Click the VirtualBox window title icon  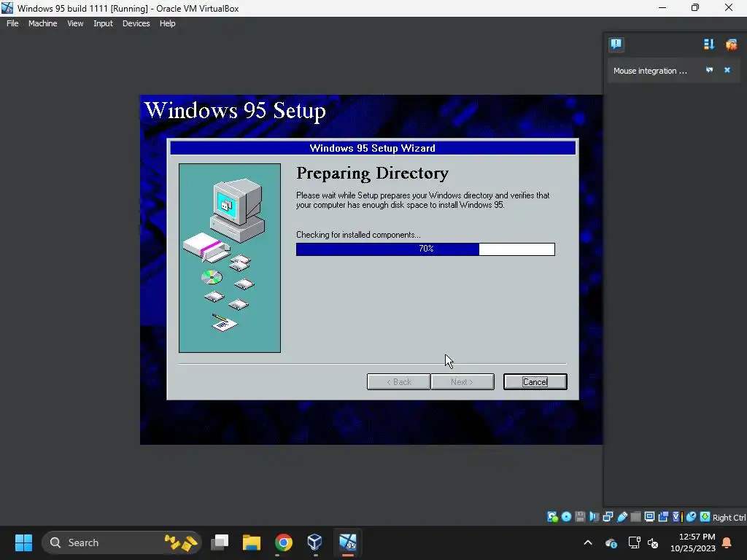pyautogui.click(x=7, y=8)
